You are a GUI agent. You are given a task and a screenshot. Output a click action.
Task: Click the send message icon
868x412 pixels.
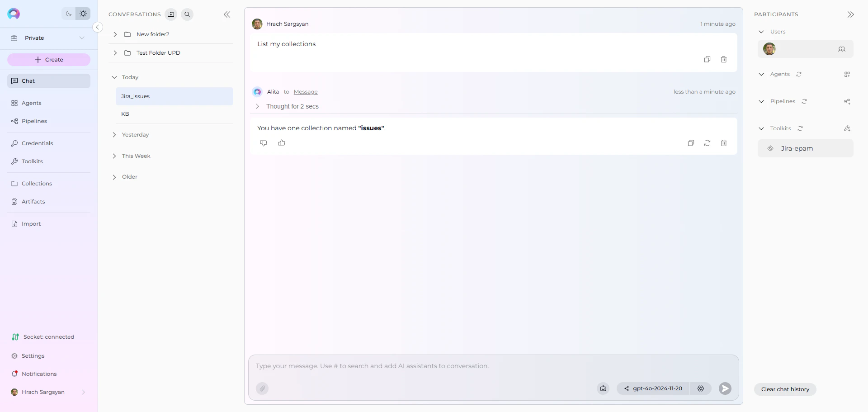tap(724, 388)
